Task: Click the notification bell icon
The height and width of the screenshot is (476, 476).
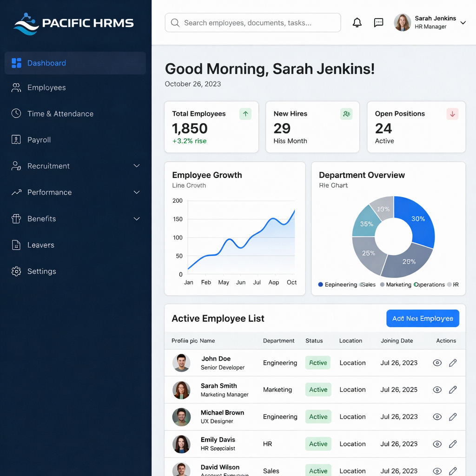Action: [x=357, y=22]
